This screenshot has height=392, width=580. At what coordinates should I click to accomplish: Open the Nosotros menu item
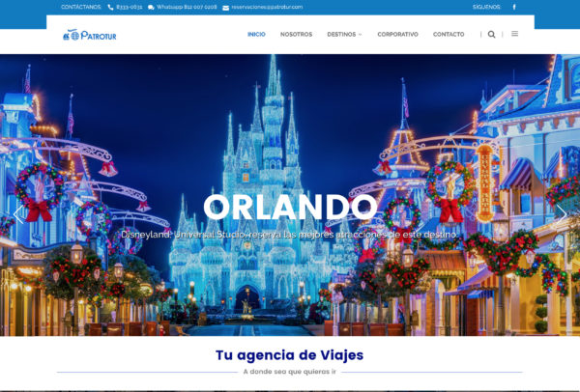297,35
